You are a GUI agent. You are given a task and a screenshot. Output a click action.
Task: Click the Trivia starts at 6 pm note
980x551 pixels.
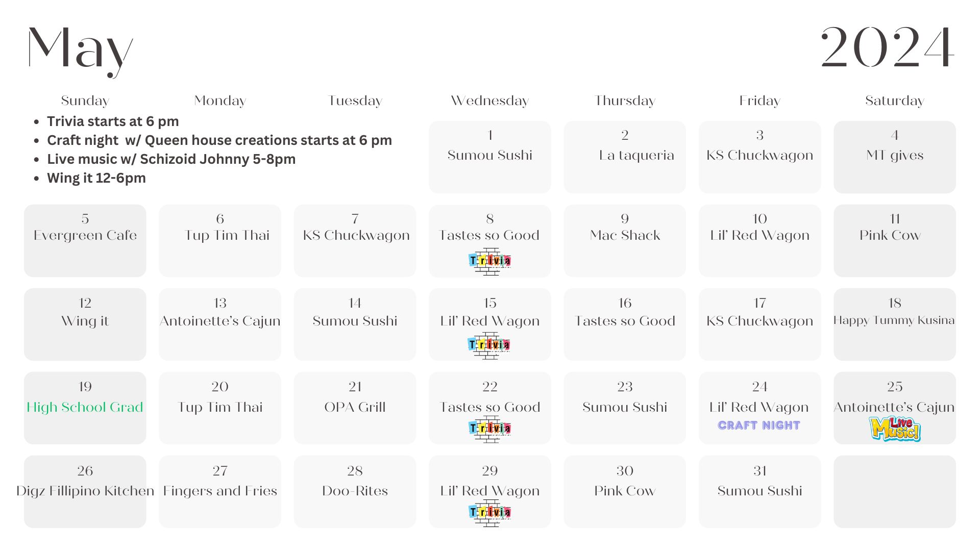[113, 121]
